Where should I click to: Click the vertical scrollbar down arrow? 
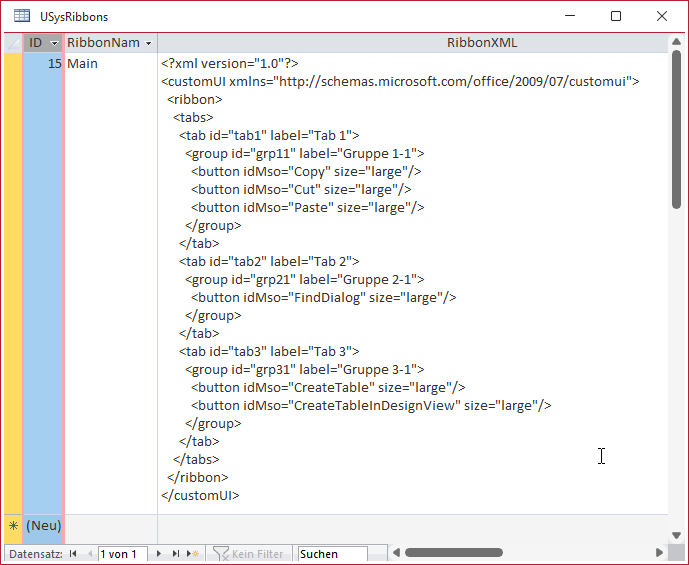coord(676,535)
